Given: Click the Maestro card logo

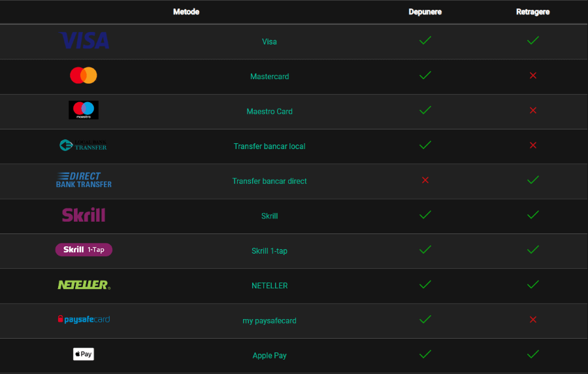Looking at the screenshot, I should (x=84, y=110).
